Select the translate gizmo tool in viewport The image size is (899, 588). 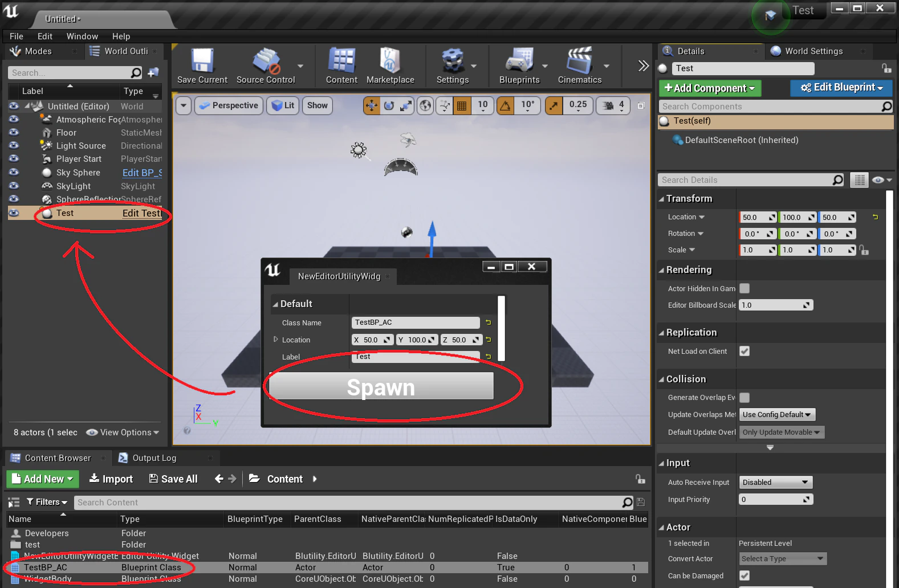tap(372, 105)
